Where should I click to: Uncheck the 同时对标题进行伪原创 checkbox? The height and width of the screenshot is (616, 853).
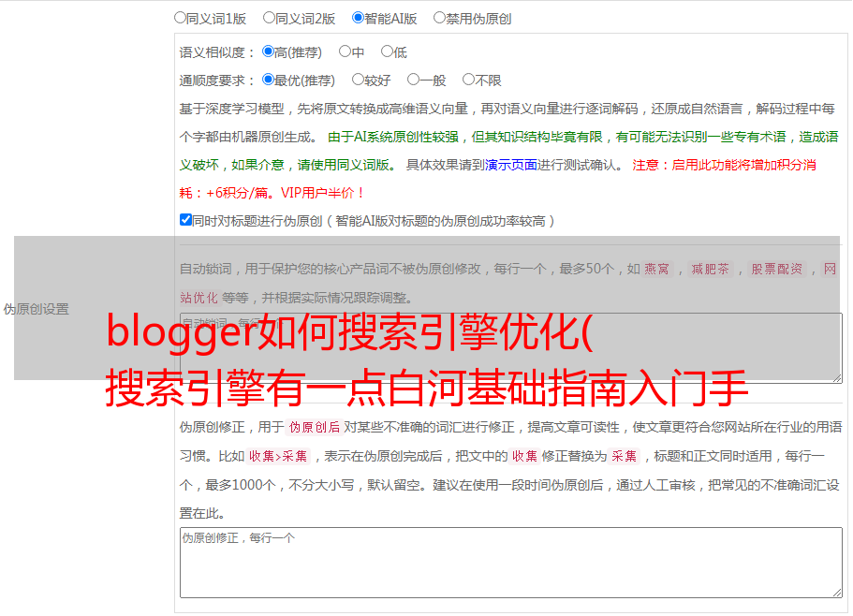pos(185,220)
